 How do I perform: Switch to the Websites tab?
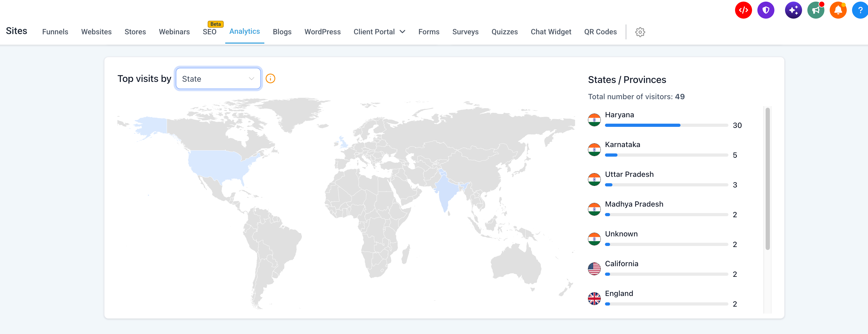[96, 32]
